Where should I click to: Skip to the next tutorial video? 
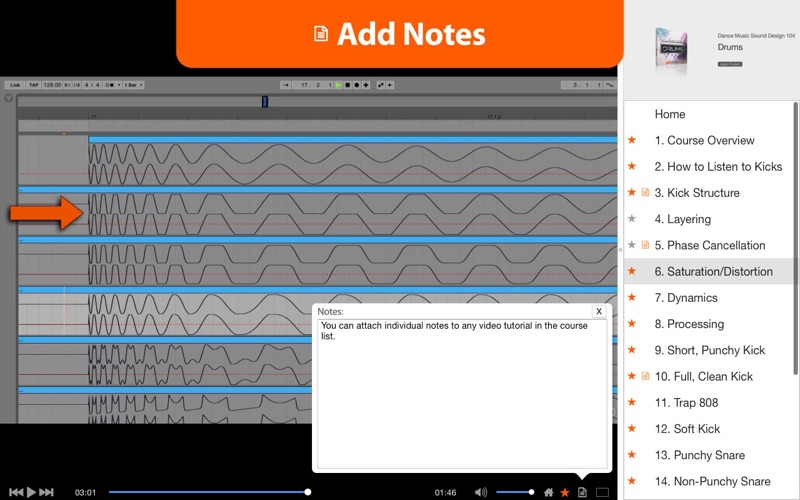[x=46, y=492]
